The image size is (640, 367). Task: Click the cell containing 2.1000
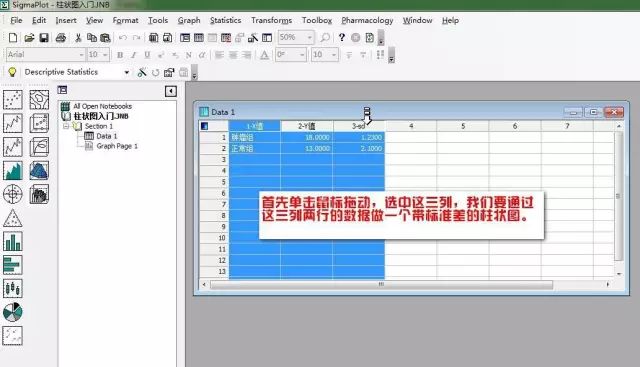(x=359, y=149)
